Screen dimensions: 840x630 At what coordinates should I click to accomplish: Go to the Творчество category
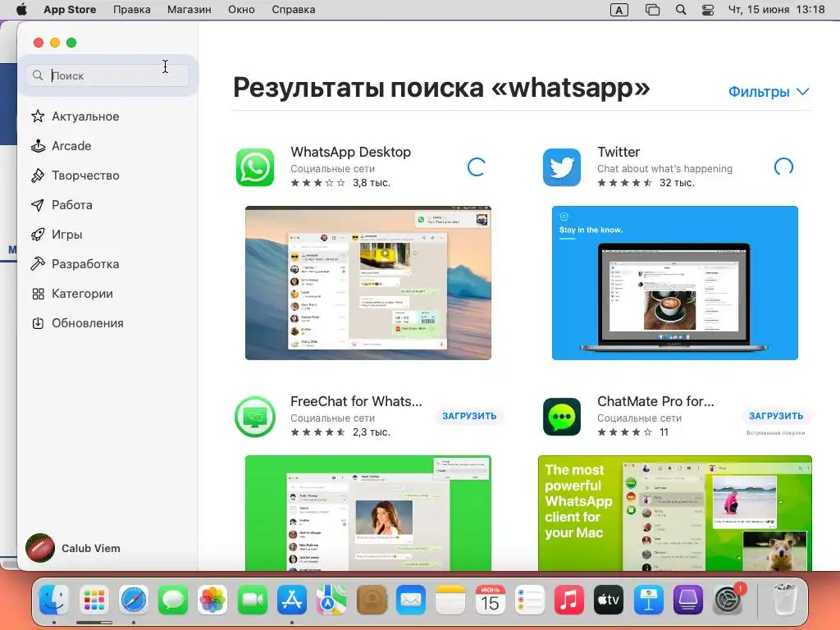click(x=75, y=176)
